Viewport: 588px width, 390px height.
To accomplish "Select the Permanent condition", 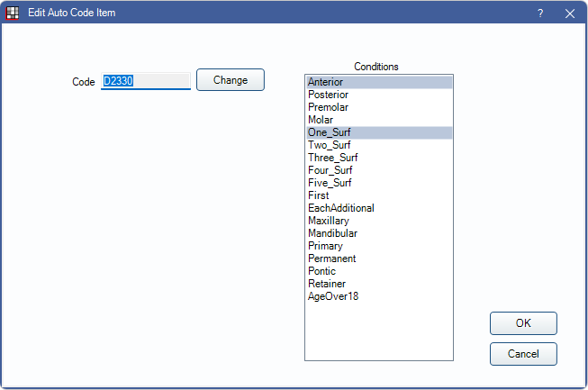I will coord(331,258).
